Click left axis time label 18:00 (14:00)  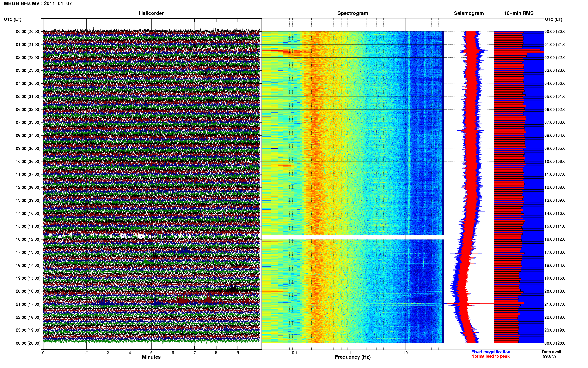pyautogui.click(x=28, y=266)
